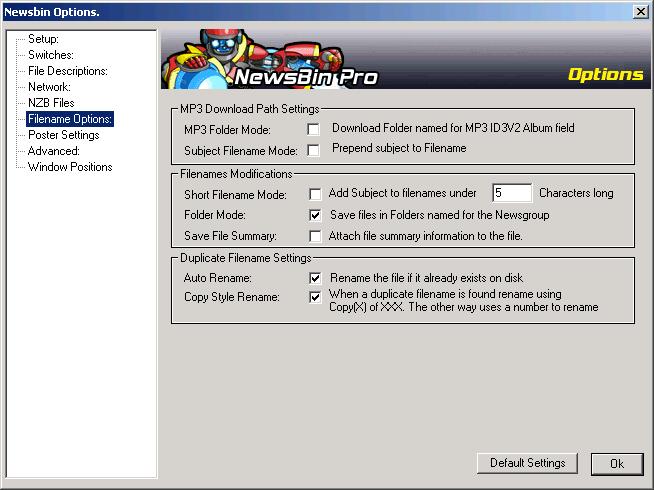Image resolution: width=654 pixels, height=490 pixels.
Task: Confirm the dialog with Ok
Action: click(x=616, y=463)
